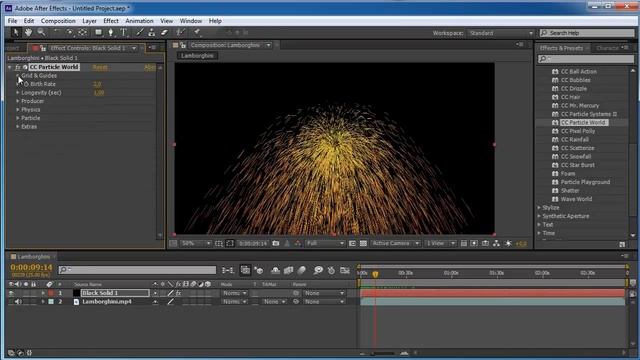
Task: Click the timeline layer search field
Action: (x=137, y=270)
